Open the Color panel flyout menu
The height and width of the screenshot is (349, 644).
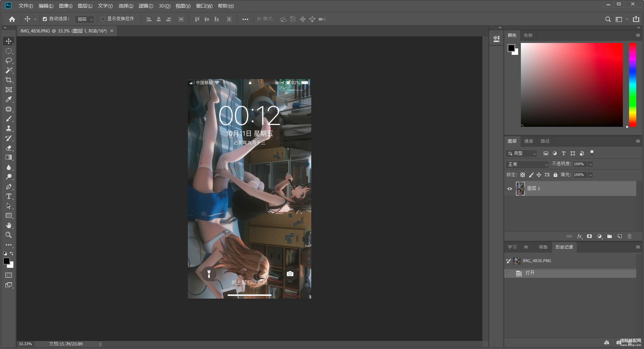pyautogui.click(x=638, y=35)
